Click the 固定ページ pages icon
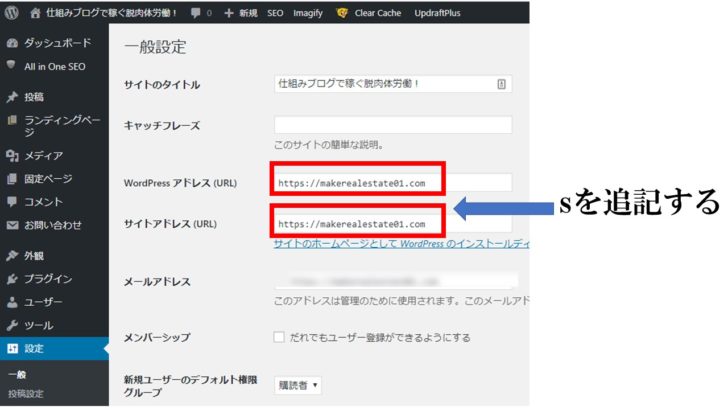The image size is (728, 410). [x=12, y=179]
